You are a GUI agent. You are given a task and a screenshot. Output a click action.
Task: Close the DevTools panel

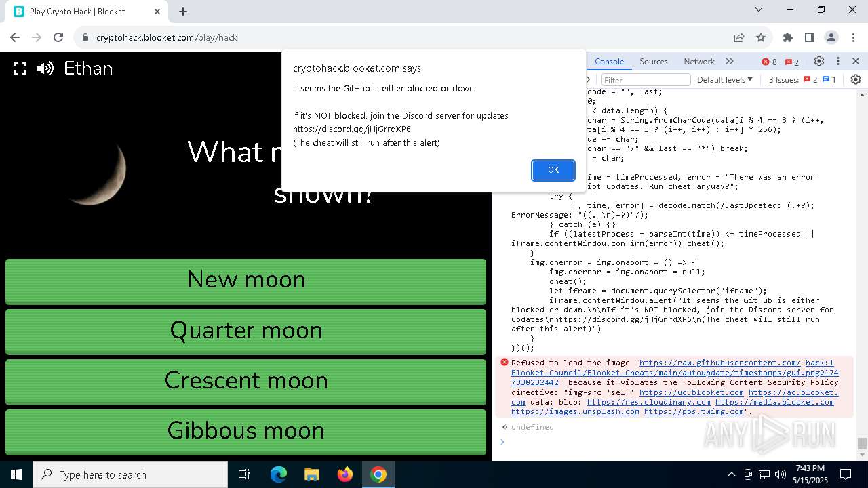pyautogui.click(x=856, y=61)
